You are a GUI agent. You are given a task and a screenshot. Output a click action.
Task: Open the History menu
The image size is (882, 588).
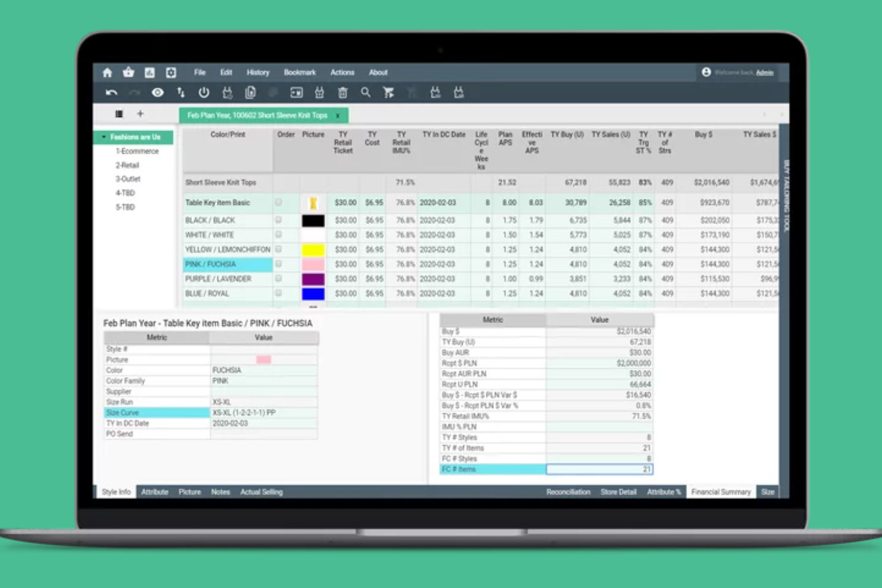coord(258,73)
